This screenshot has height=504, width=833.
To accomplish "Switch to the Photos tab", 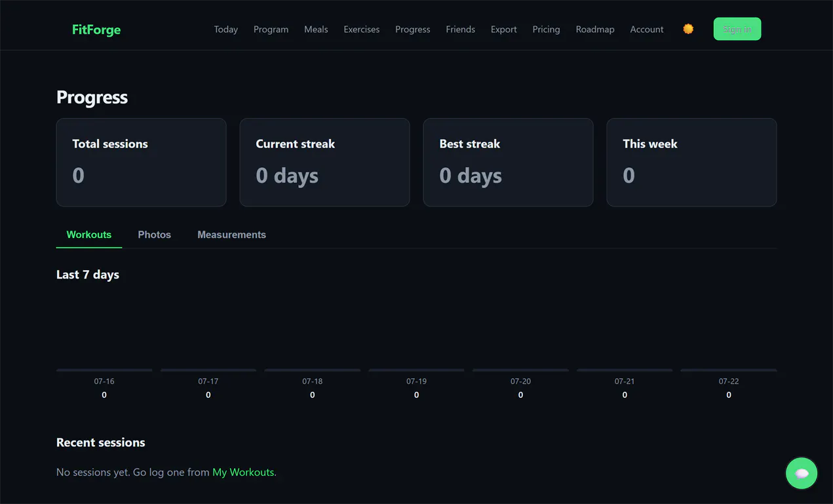I will [x=155, y=235].
